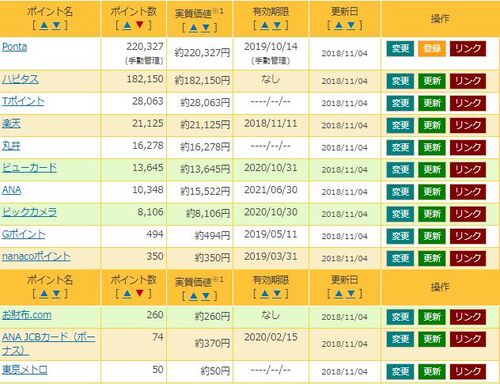Sort point count ascending in lower header
Viewport: 500px width, 384px height.
[127, 293]
